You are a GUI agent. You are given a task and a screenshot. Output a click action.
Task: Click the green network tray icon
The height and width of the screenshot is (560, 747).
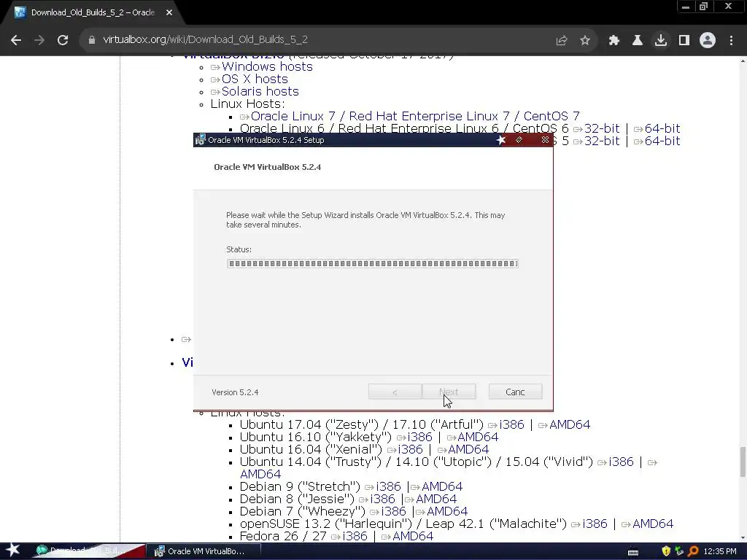(679, 551)
